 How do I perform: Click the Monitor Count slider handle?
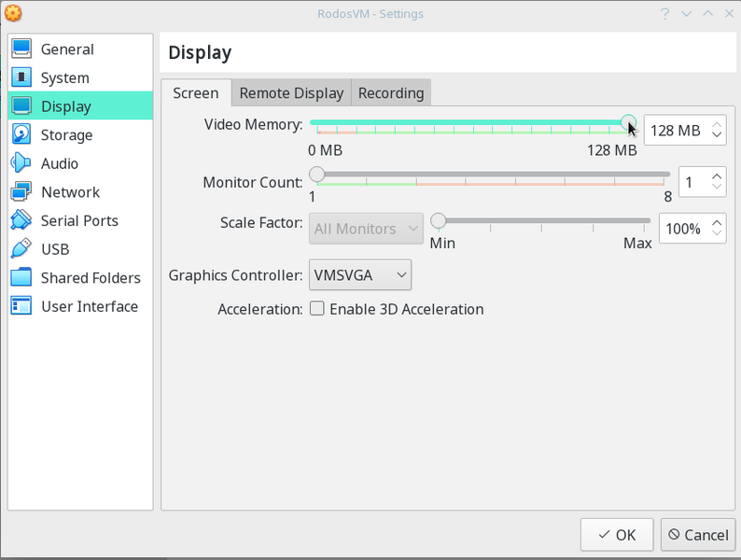coord(317,175)
